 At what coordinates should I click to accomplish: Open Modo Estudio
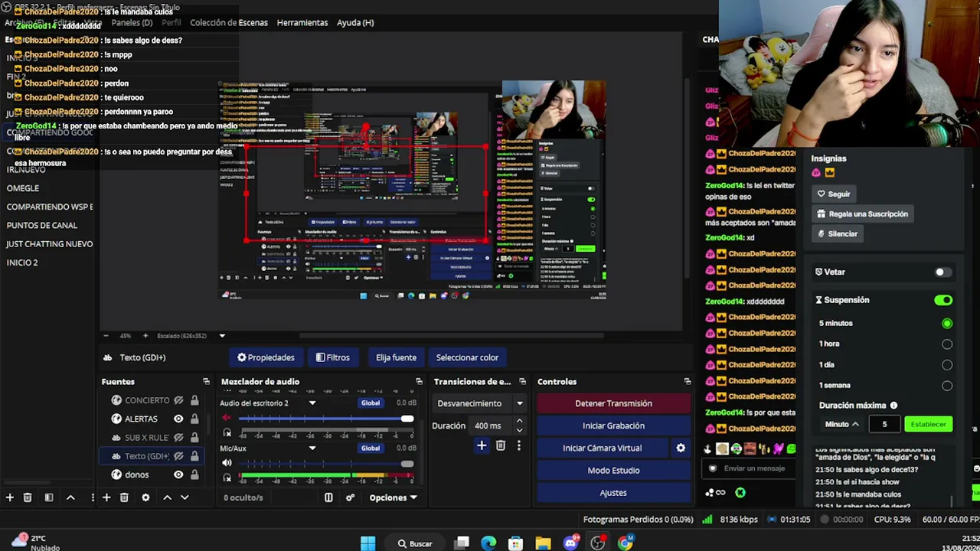[613, 470]
